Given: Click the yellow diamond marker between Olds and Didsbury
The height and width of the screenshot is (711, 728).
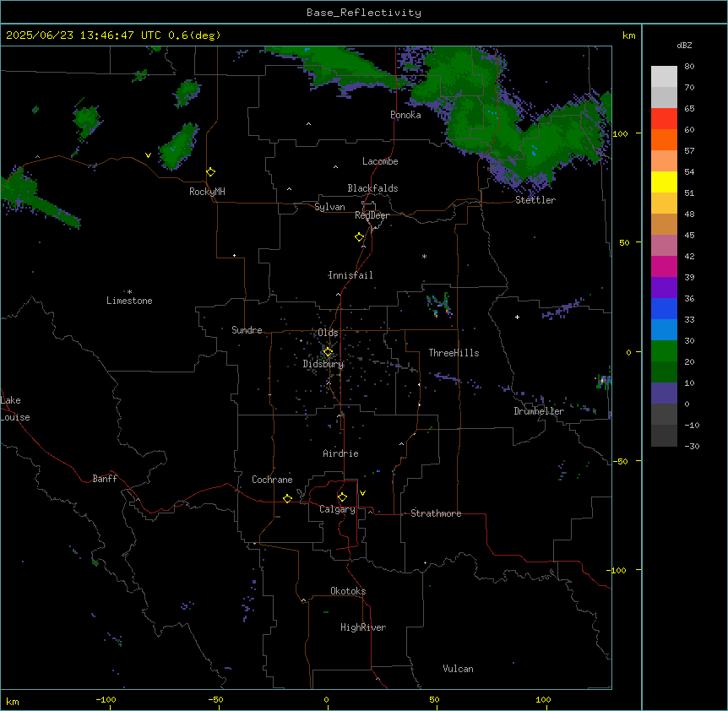Looking at the screenshot, I should click(x=328, y=352).
